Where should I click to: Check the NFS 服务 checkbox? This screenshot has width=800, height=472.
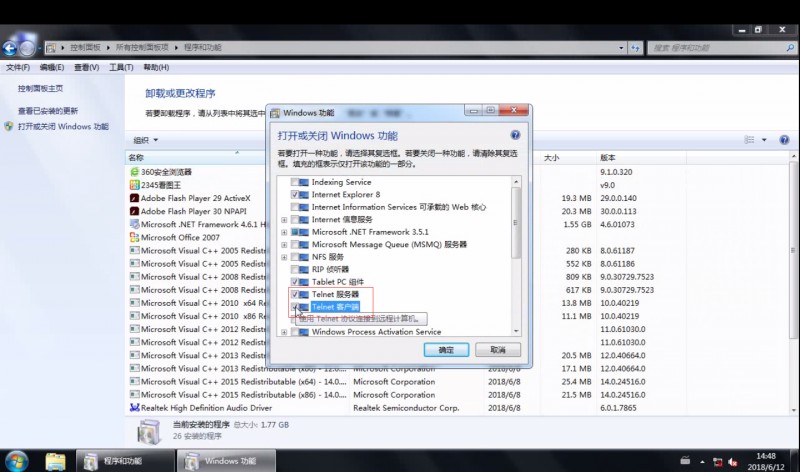(295, 257)
